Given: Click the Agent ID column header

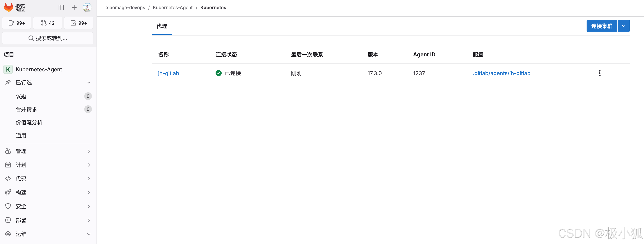Looking at the screenshot, I should (x=424, y=54).
